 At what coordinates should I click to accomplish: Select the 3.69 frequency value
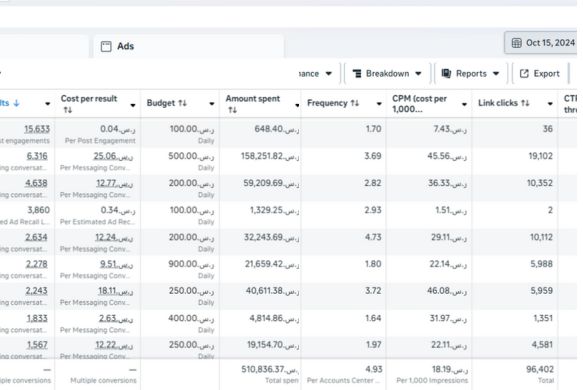(373, 156)
